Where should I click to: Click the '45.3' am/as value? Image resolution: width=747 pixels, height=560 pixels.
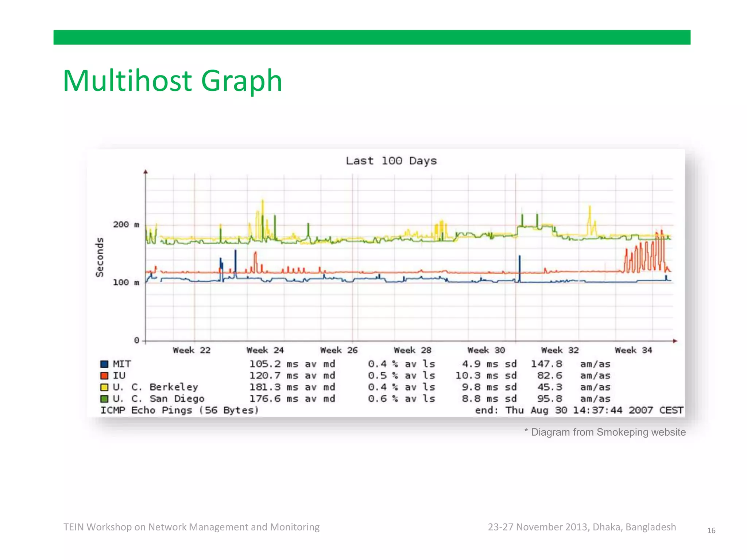click(549, 387)
